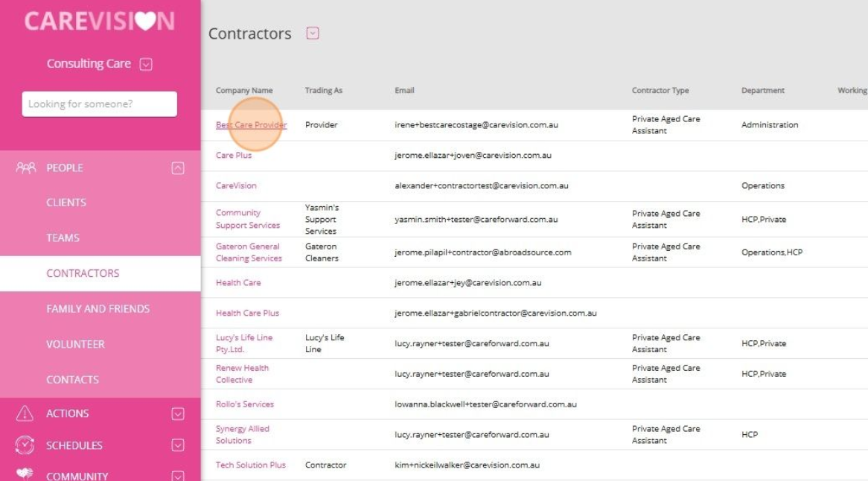Go to the Teams page
Image resolution: width=868 pixels, height=481 pixels.
[63, 238]
